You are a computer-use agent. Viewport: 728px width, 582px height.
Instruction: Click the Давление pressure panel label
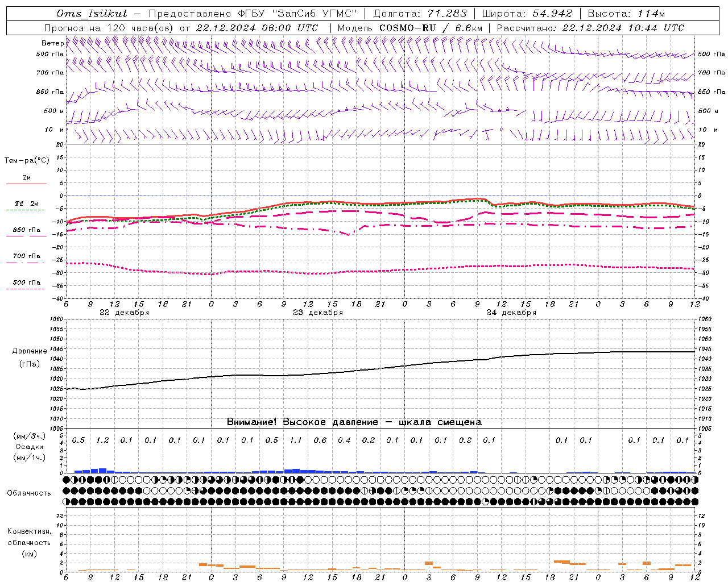click(x=30, y=351)
